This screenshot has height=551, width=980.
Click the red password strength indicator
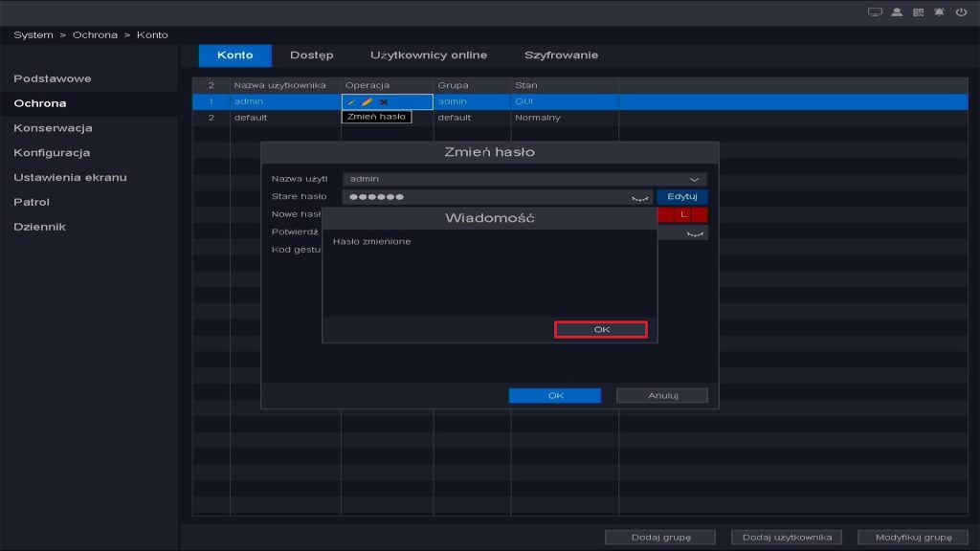tap(683, 215)
